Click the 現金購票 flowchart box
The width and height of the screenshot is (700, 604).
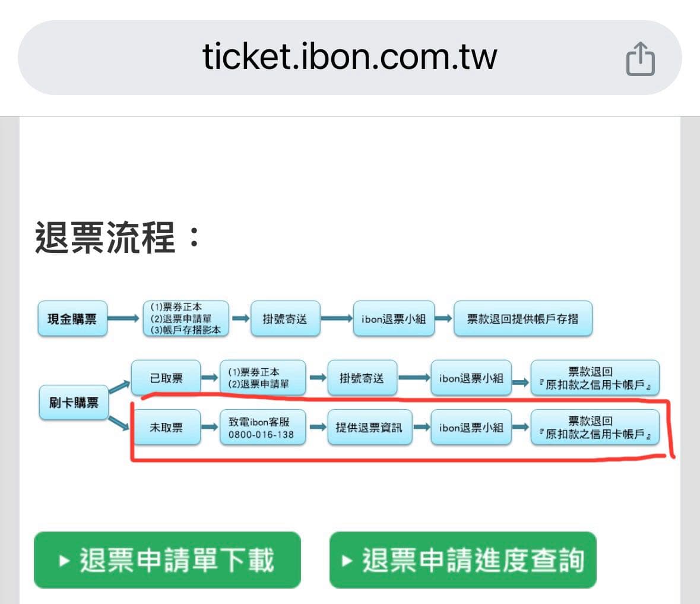tap(72, 319)
